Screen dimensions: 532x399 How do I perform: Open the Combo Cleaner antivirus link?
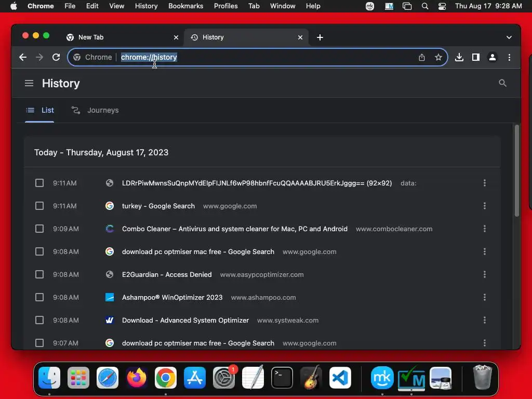pyautogui.click(x=235, y=229)
